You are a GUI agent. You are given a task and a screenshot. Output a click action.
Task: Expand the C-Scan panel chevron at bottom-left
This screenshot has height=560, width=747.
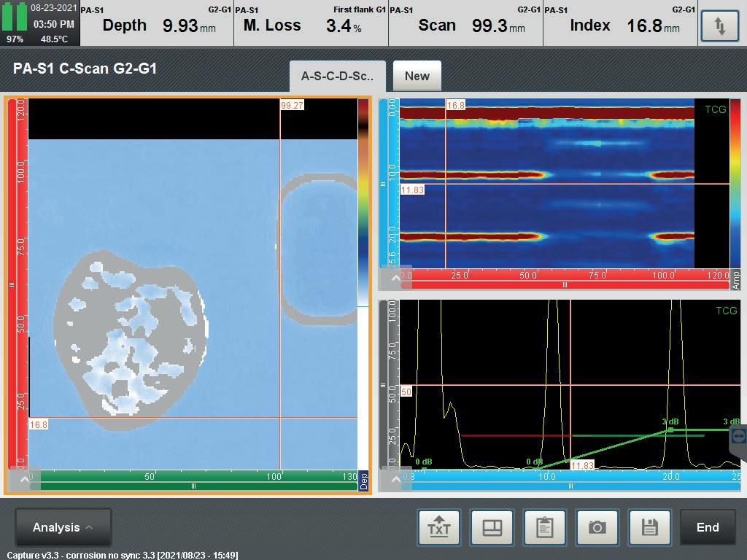[24, 480]
